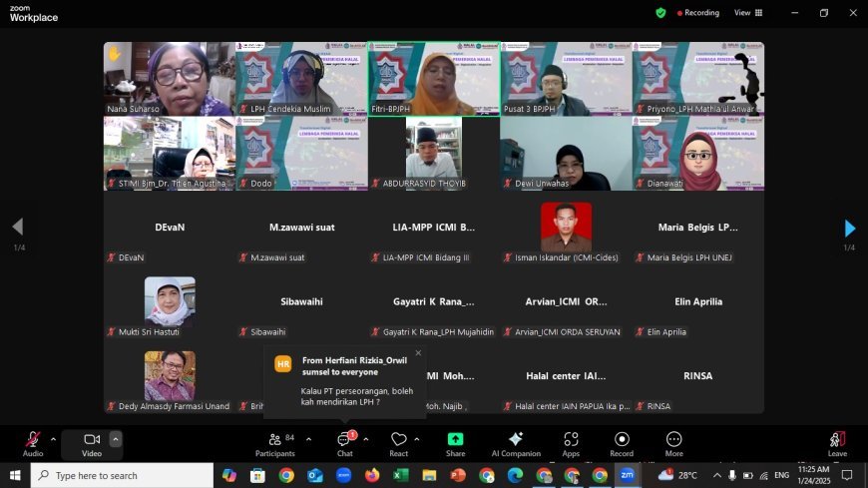
Task: Open weather widget showing 28°C
Action: 677,475
